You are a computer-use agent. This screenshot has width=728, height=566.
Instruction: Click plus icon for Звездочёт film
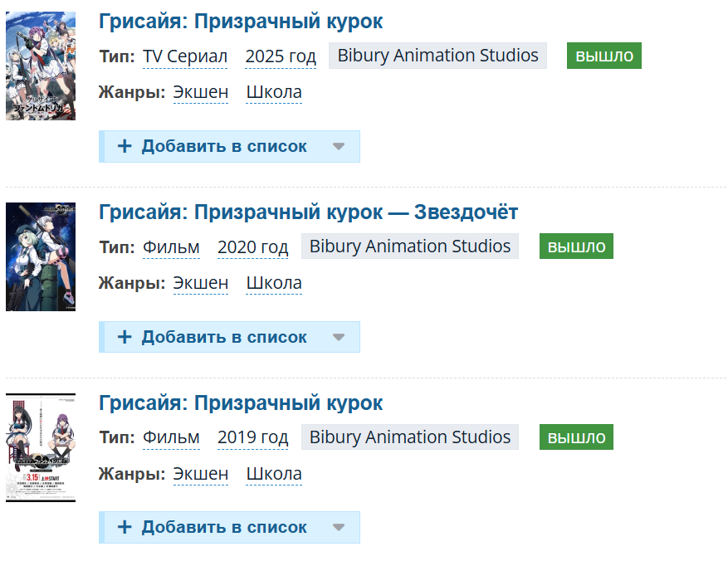125,338
